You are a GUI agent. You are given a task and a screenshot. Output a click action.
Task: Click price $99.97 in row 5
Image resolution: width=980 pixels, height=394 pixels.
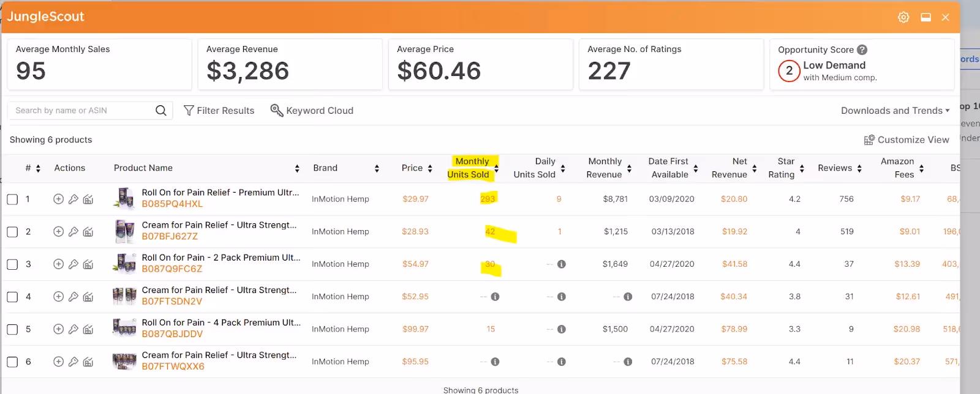(415, 329)
